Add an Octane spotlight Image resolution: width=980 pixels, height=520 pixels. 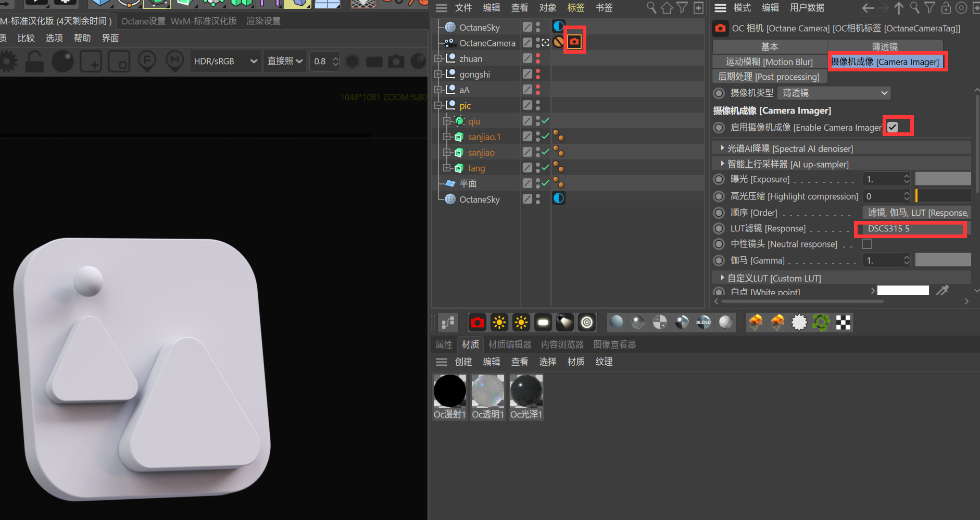click(564, 323)
